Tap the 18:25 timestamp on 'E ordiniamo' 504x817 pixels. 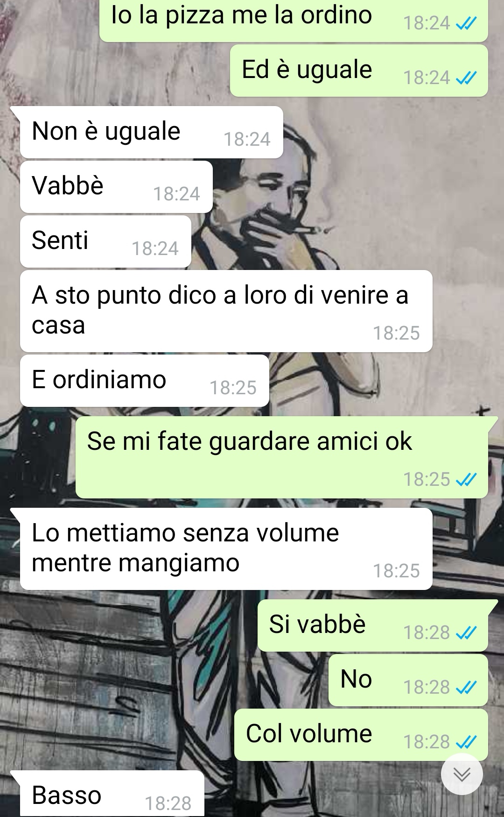point(233,388)
